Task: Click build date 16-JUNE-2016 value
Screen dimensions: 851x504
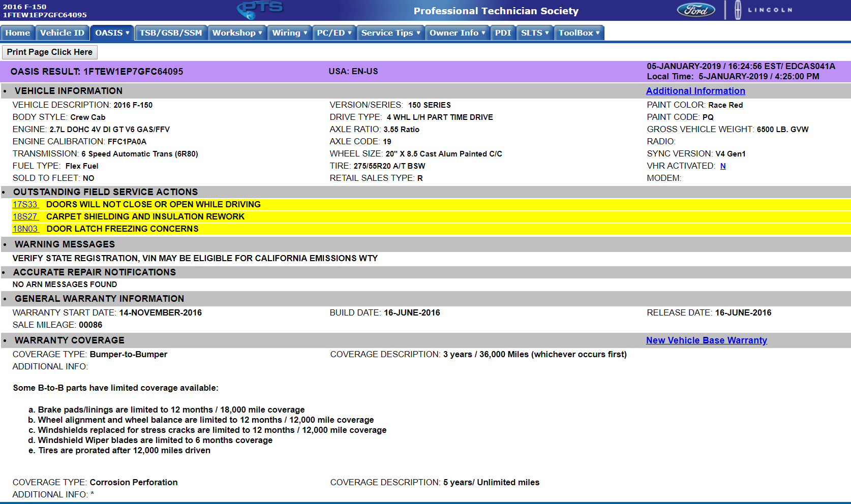Action: (412, 313)
